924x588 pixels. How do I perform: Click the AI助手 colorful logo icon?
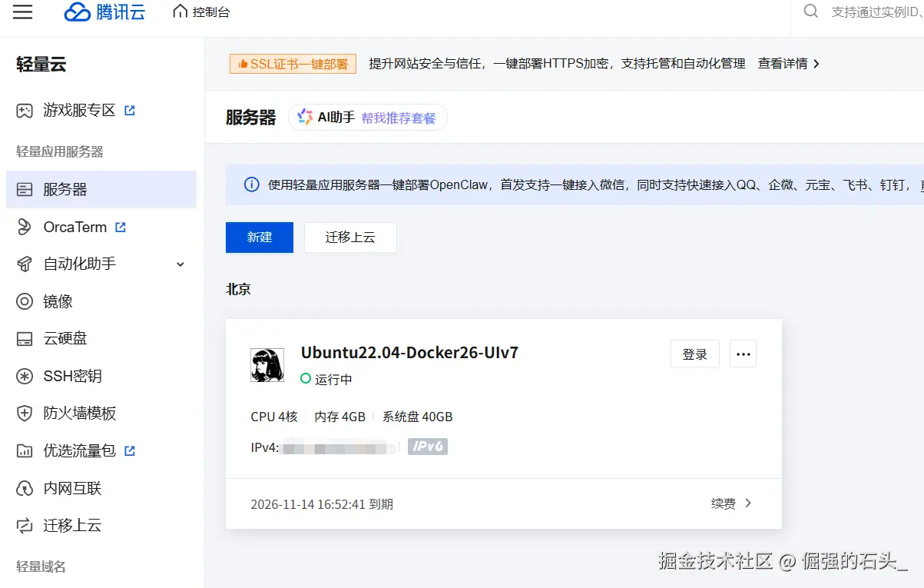(305, 118)
